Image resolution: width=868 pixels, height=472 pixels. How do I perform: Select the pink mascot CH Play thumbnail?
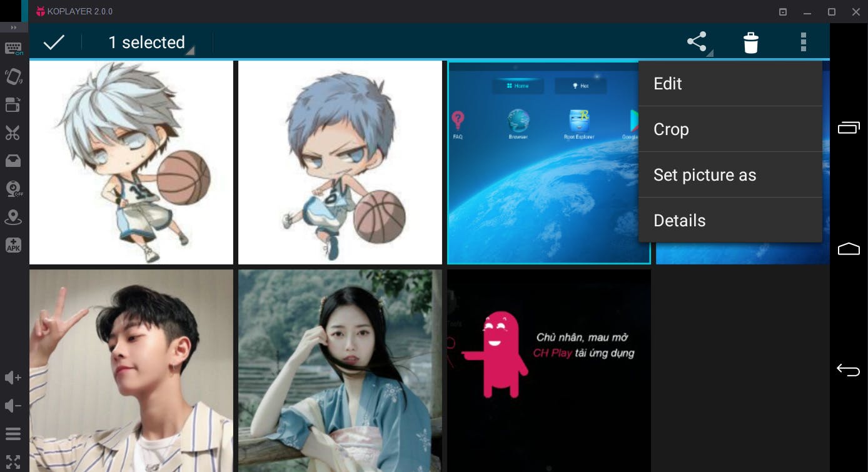(x=549, y=371)
